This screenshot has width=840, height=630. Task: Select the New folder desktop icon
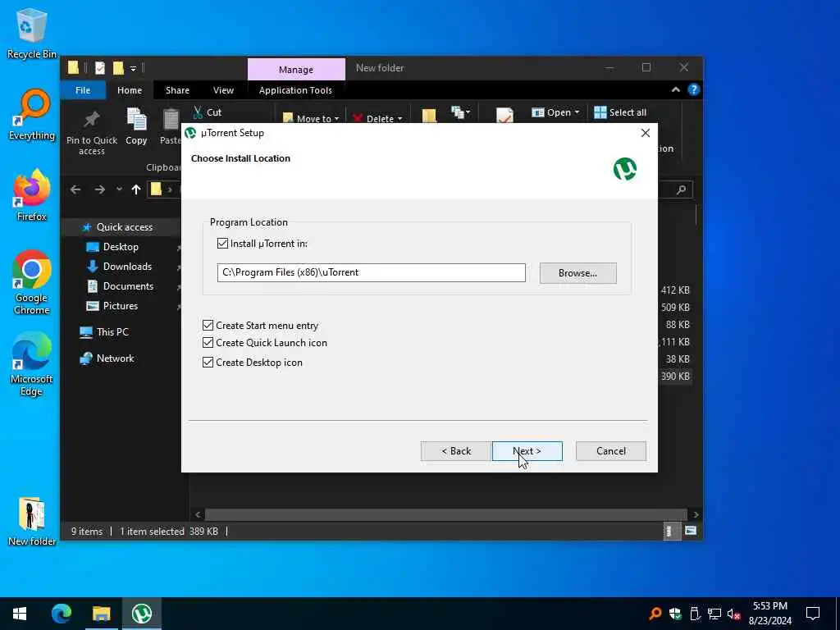[x=32, y=521]
